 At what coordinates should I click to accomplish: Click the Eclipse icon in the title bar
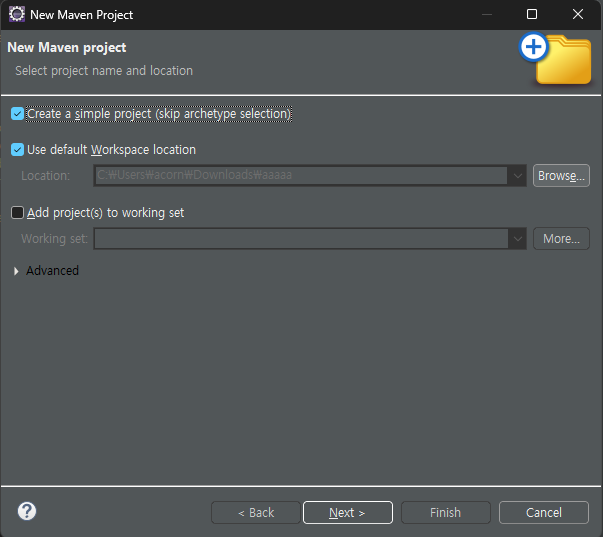[17, 14]
